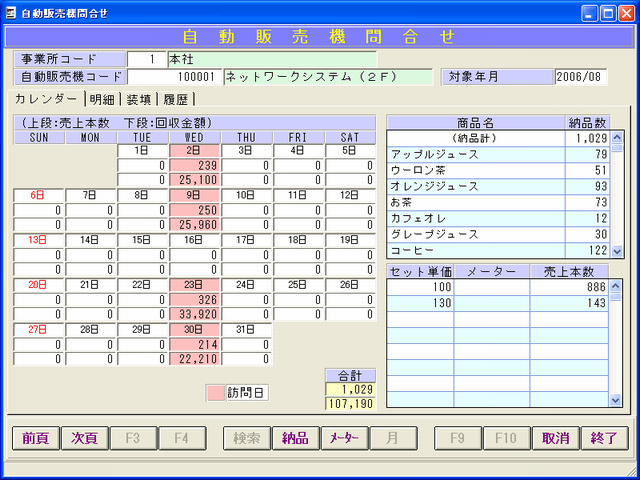Click the collected amount 25,100
640x480 pixels.
coord(195,180)
